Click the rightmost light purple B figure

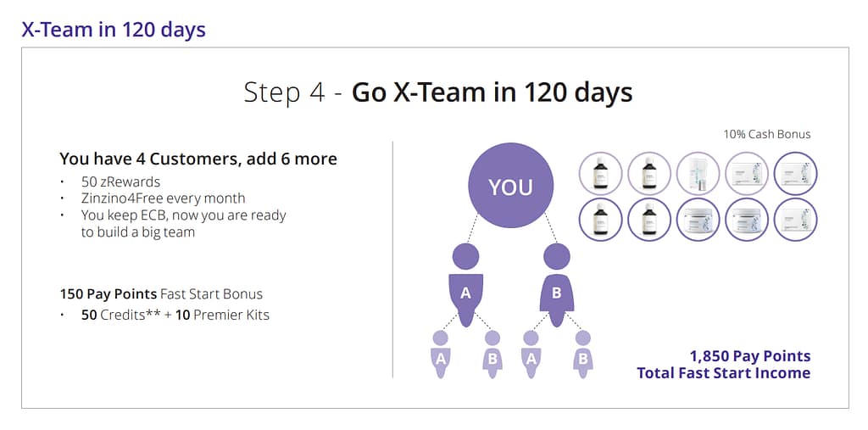point(583,354)
